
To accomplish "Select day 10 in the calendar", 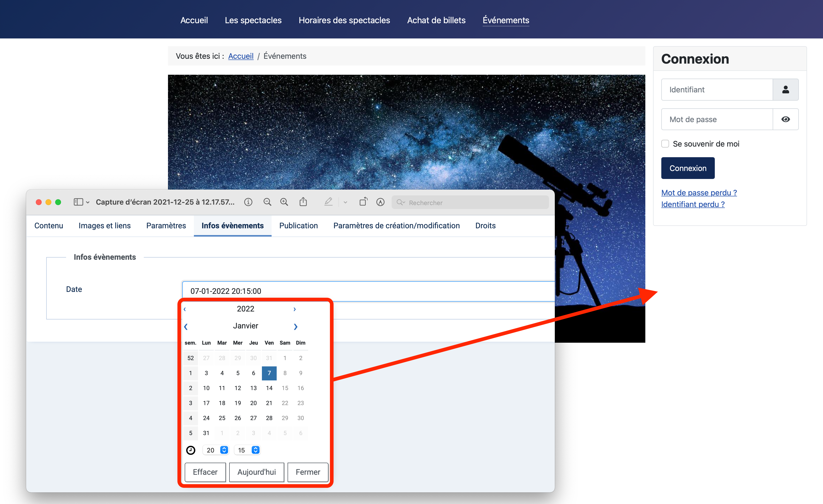I will (206, 388).
